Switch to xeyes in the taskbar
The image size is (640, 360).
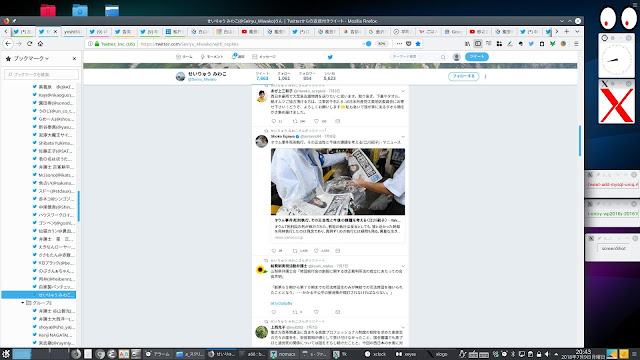(407, 354)
